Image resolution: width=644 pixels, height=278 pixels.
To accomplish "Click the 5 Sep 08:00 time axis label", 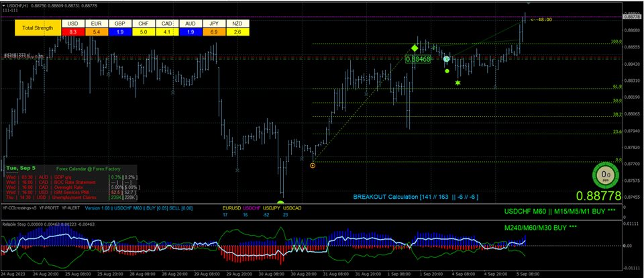I will [527, 273].
